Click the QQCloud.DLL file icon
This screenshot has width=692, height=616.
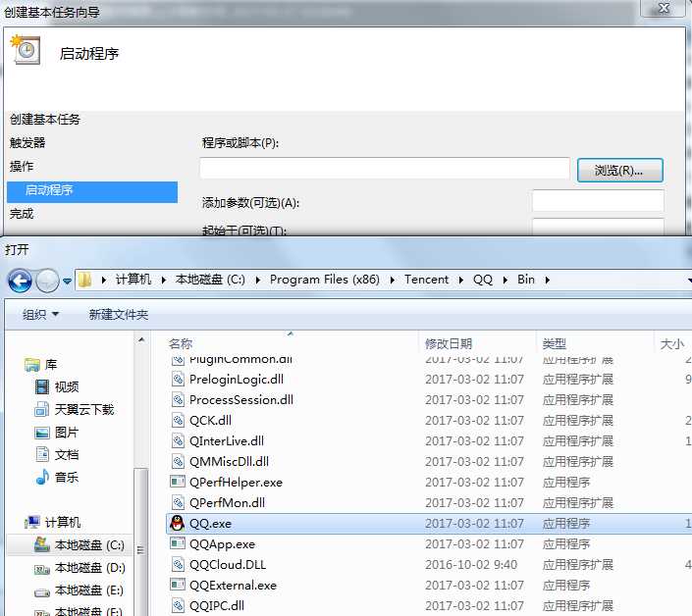[178, 564]
